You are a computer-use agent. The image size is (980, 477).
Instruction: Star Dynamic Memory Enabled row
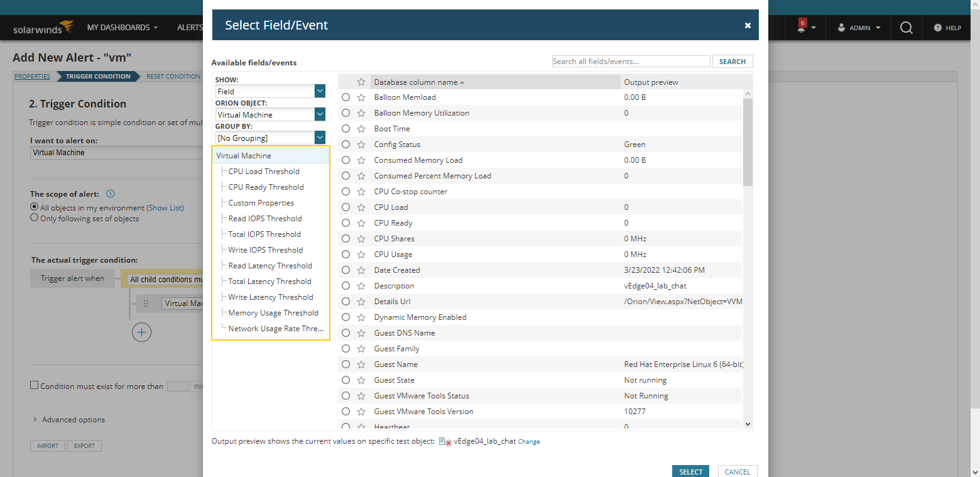click(x=361, y=317)
